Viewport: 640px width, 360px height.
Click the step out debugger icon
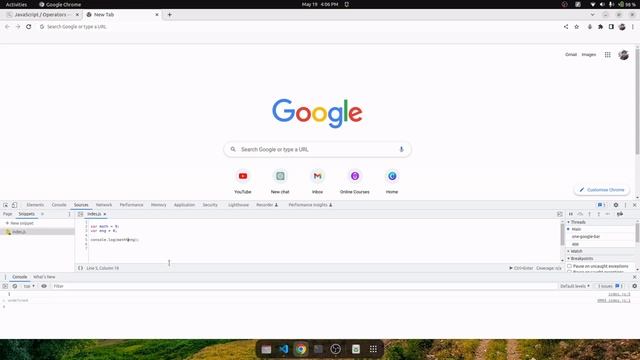pyautogui.click(x=599, y=214)
